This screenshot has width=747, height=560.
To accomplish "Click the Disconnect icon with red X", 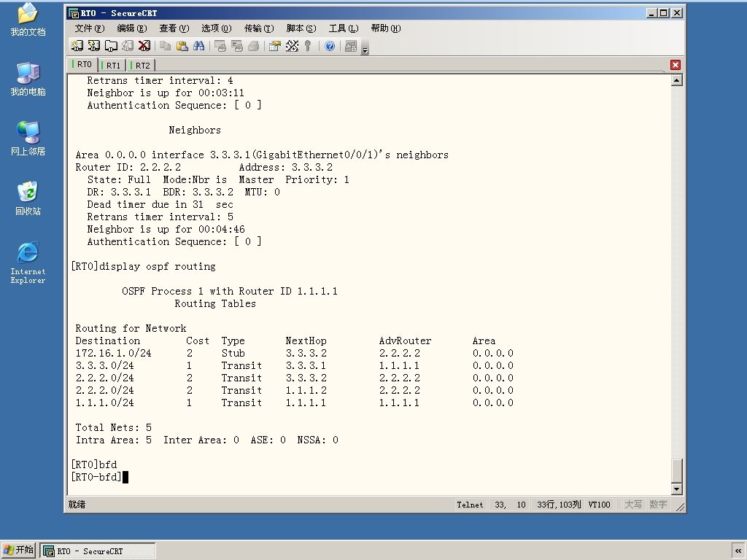I will click(144, 46).
